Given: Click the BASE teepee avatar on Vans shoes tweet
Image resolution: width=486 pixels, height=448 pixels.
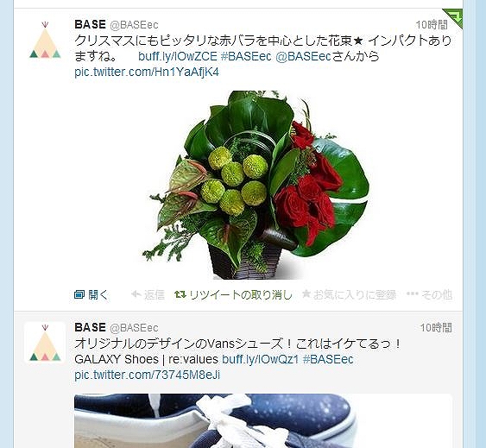Looking at the screenshot, I should (x=45, y=343).
